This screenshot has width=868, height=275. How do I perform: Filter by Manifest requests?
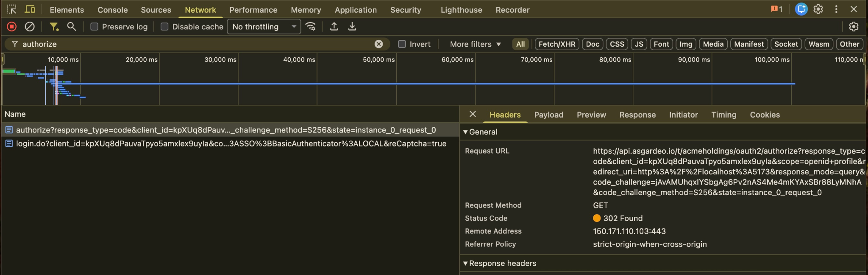pyautogui.click(x=749, y=44)
